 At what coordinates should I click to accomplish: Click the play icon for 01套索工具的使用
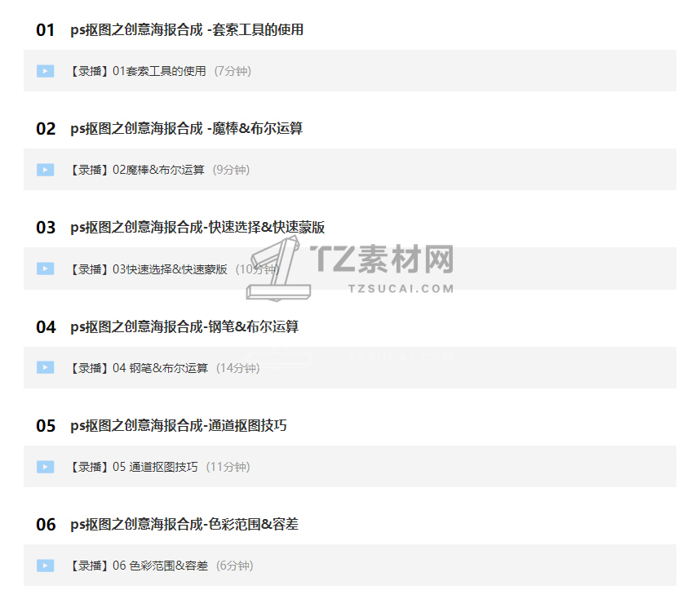[45, 71]
